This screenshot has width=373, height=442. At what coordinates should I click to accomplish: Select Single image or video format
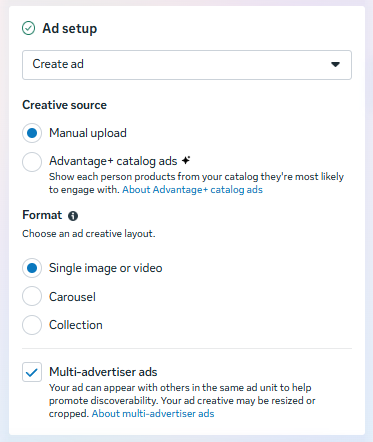tap(32, 268)
